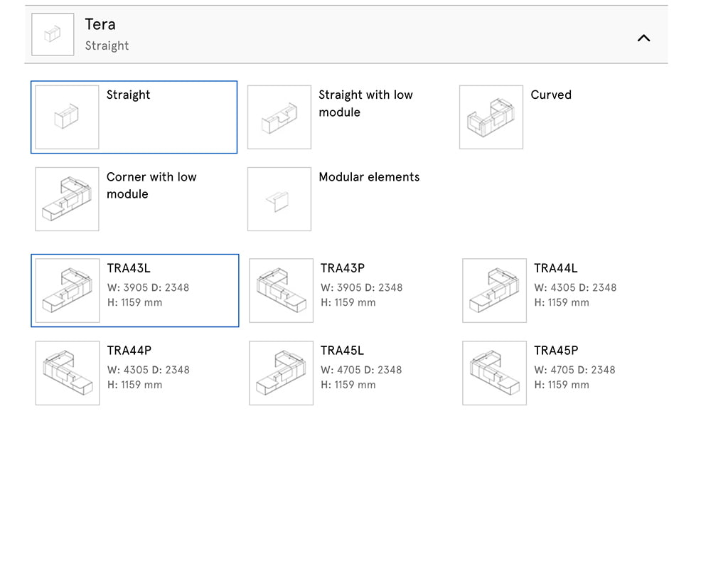Screen dimensions: 728x569
Task: Click the 'Straight with low module' label
Action: coord(365,103)
